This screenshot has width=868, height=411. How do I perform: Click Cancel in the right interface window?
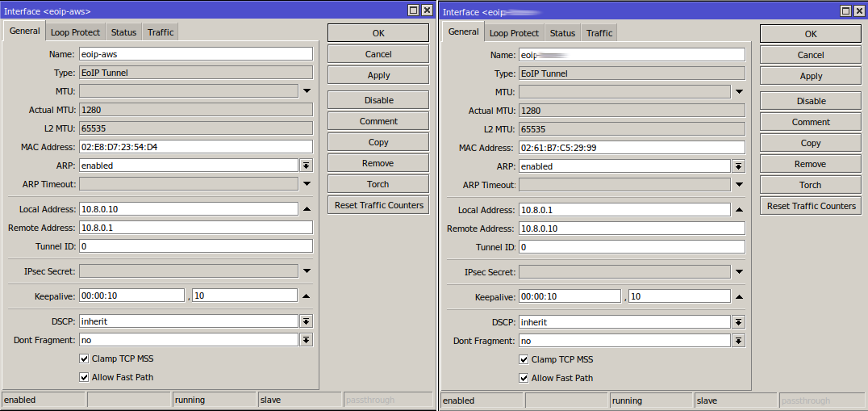pos(811,55)
